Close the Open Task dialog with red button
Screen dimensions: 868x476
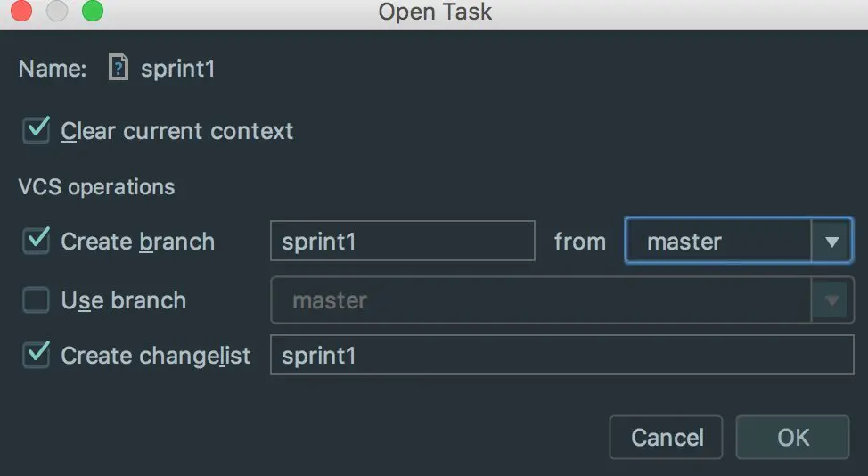pos(20,12)
